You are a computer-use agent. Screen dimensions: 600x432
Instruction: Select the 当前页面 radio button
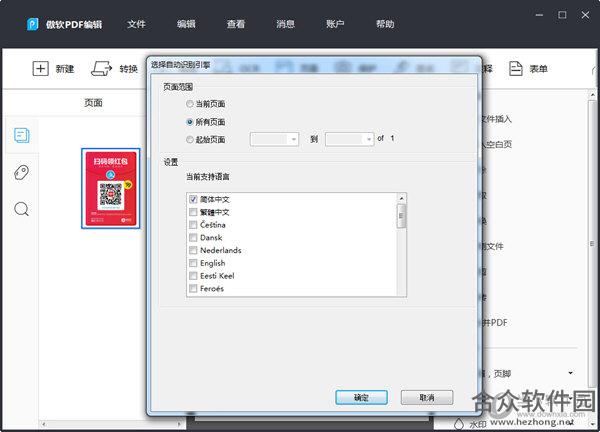189,104
